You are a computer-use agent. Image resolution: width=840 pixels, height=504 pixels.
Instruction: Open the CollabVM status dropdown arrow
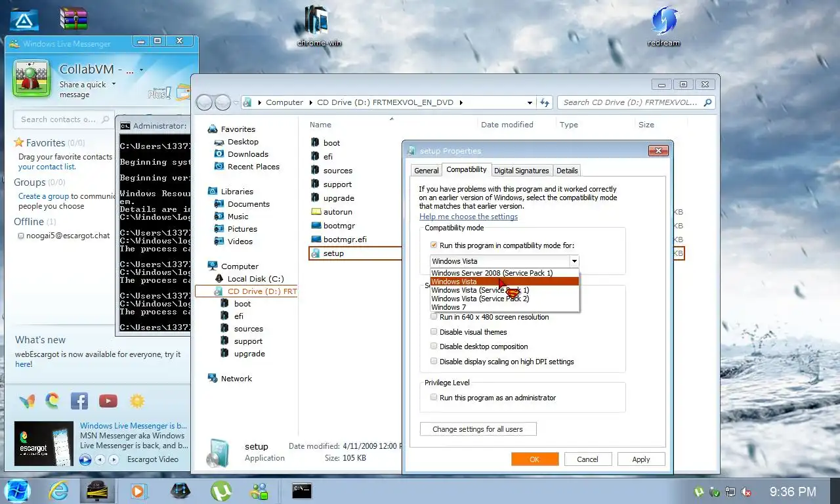coord(141,70)
